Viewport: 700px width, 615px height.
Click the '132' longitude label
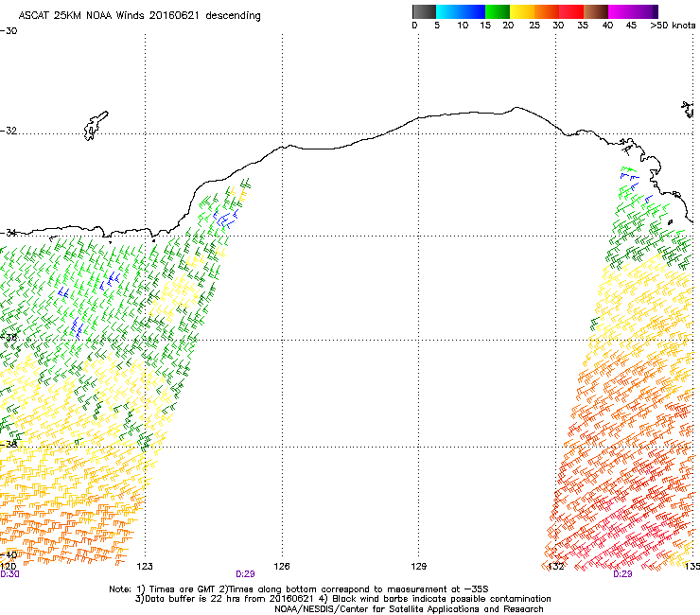pos(556,567)
